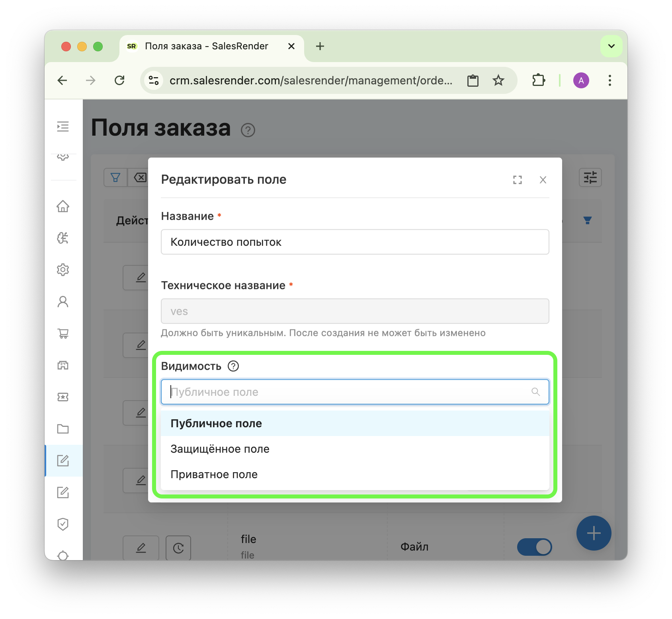Bookmark this page with the star icon
This screenshot has height=619, width=672.
[498, 81]
